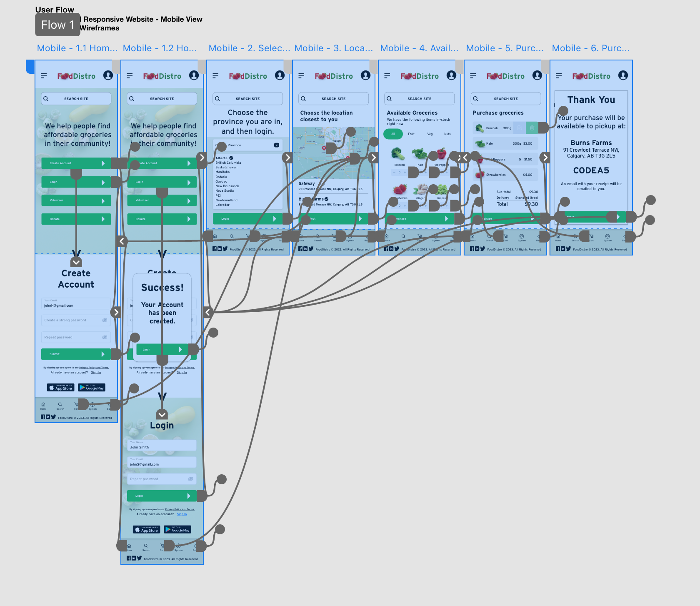Viewport: 700px width, 606px height.
Task: Click the Broccoli image in Available Groceries
Action: pyautogui.click(x=398, y=154)
